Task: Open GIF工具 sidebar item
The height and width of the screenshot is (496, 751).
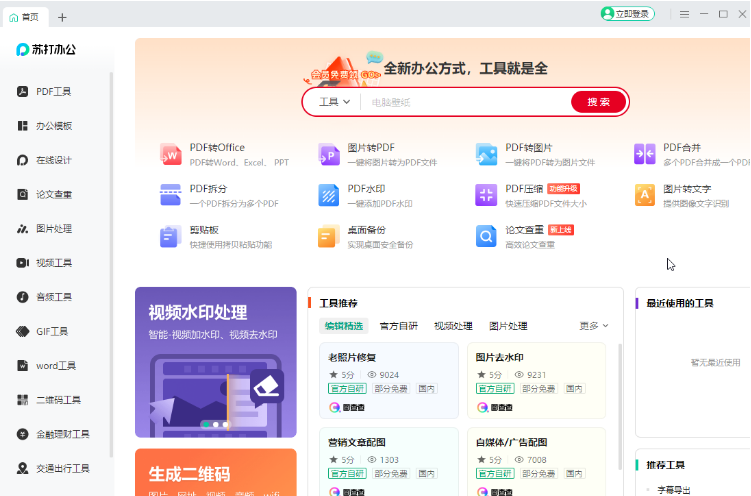Action: click(42, 331)
